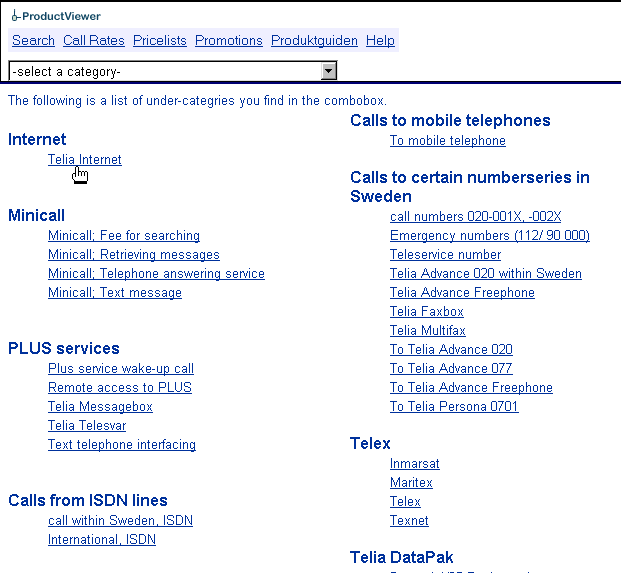The width and height of the screenshot is (621, 573).
Task: Open Text telephone interfacing link
Action: pyautogui.click(x=122, y=444)
